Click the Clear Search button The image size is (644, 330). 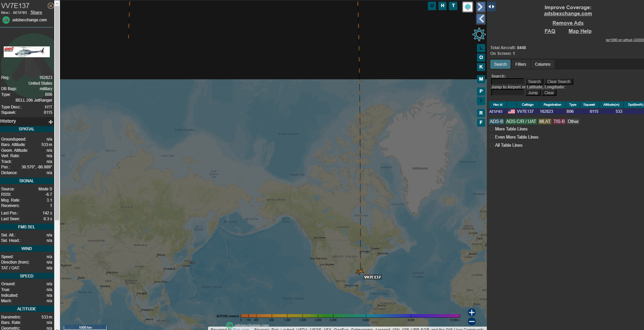pos(559,82)
